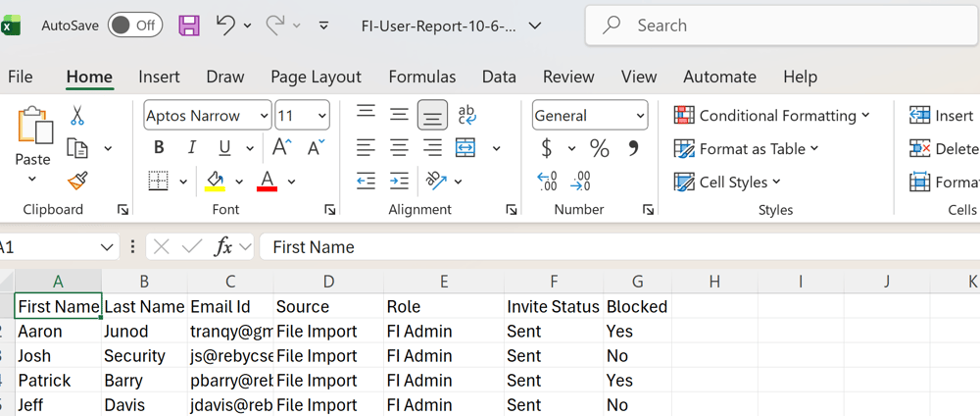Apply Italic formatting

[192, 148]
